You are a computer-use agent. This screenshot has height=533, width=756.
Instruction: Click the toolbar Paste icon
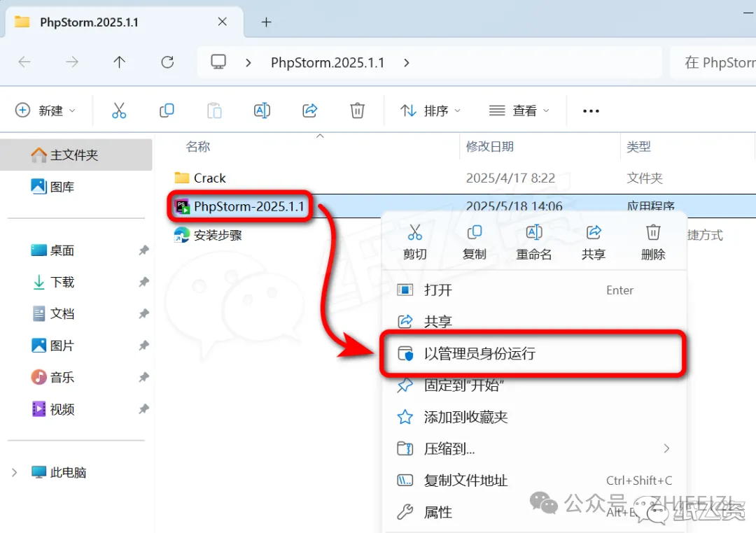pyautogui.click(x=214, y=111)
